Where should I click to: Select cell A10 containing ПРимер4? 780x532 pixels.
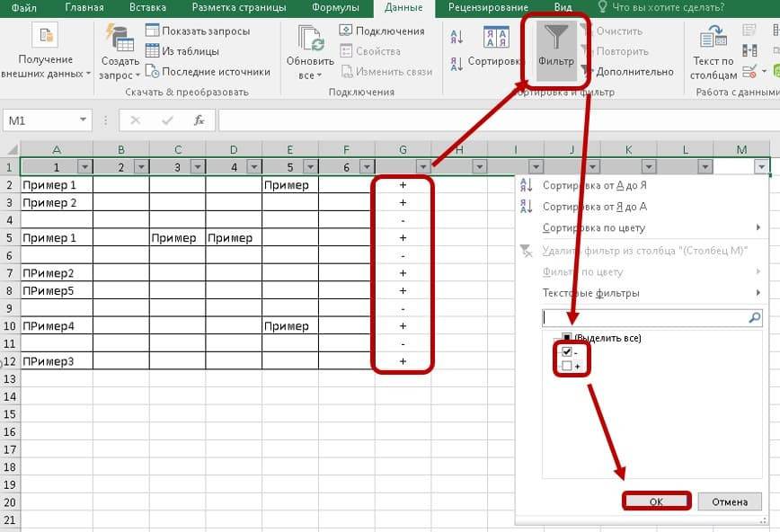57,326
